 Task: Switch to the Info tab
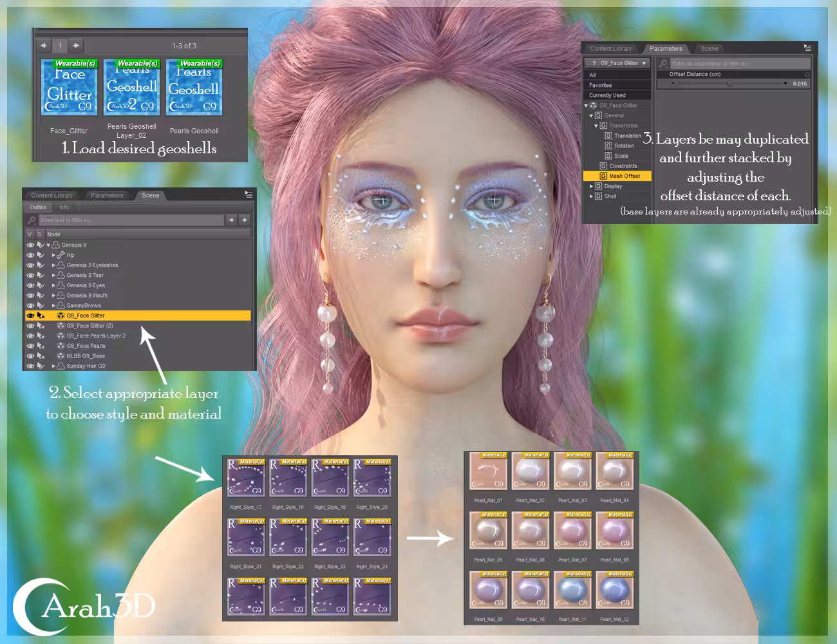(64, 207)
